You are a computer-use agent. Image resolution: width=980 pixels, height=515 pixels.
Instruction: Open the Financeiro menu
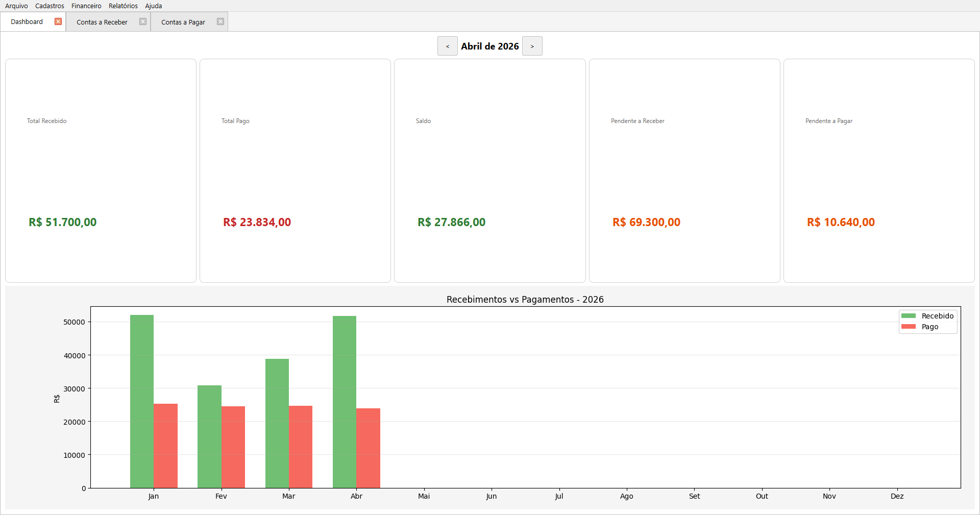pos(86,6)
